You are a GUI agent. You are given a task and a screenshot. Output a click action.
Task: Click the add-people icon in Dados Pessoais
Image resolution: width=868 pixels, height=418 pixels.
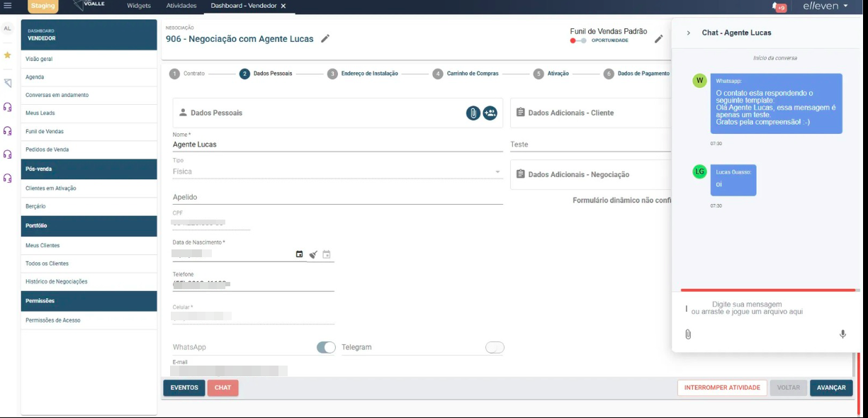pyautogui.click(x=490, y=113)
